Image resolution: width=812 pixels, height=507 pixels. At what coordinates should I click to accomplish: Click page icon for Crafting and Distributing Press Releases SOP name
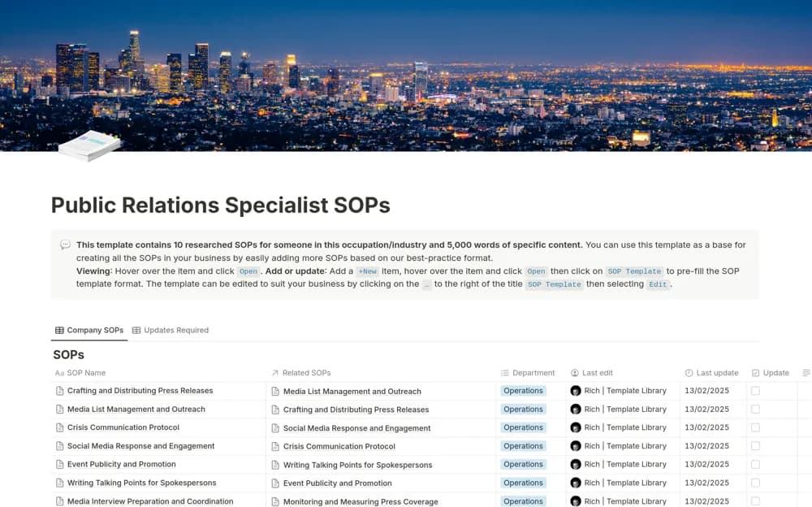(x=59, y=391)
